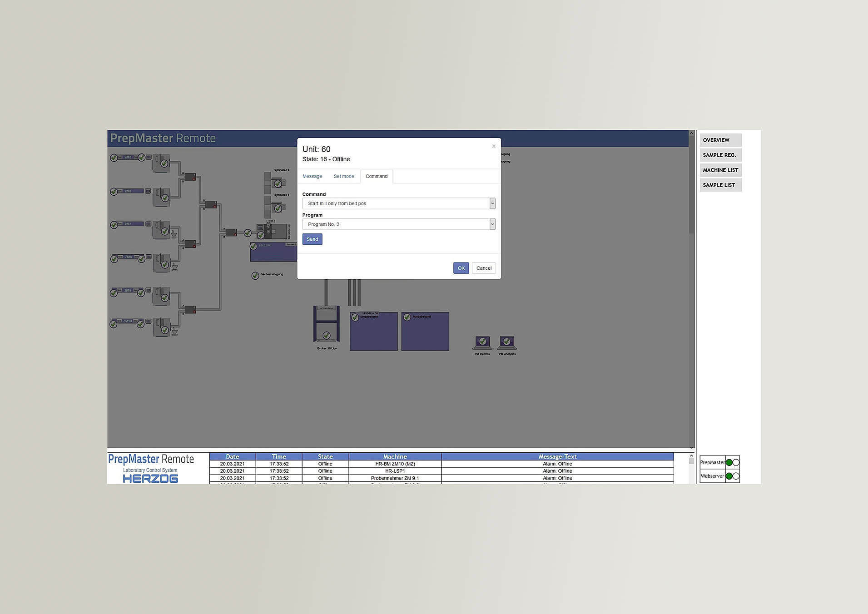Click the ZM7 sampler funnel icon
Screen dimensions: 868x614
pyautogui.click(x=174, y=234)
